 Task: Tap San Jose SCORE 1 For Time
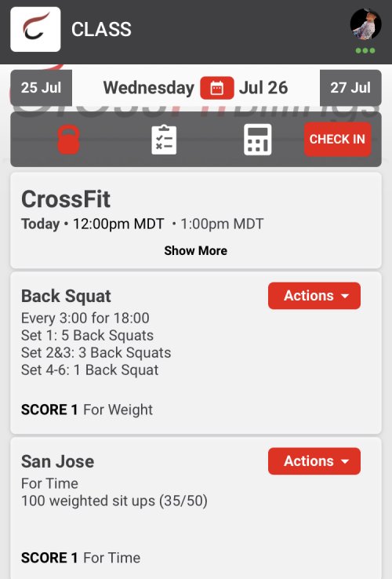81,558
